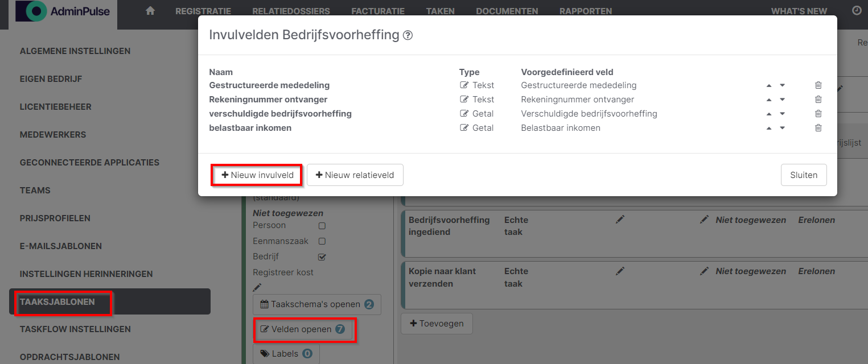This screenshot has height=364, width=868.
Task: Delete the Gestructureerde mededeling field via trash icon
Action: pyautogui.click(x=818, y=85)
